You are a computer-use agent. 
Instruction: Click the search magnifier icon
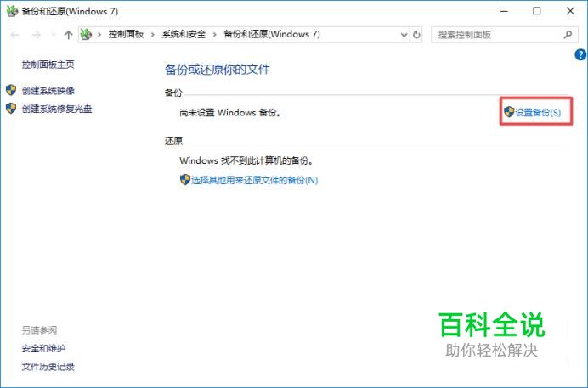point(568,35)
